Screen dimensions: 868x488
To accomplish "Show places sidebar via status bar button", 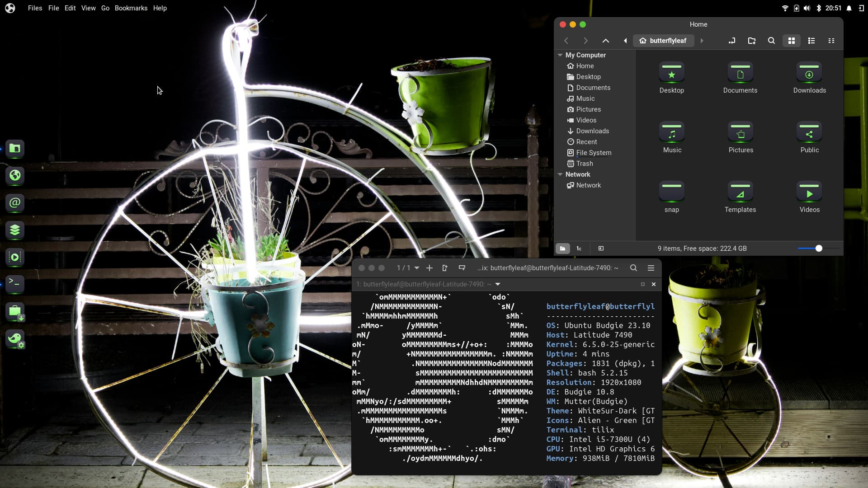I will (563, 249).
